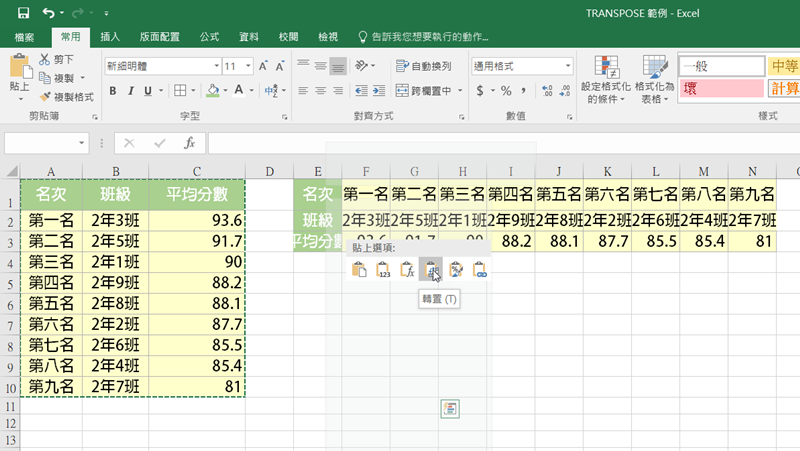Toggle Bold formatting

coord(113,92)
